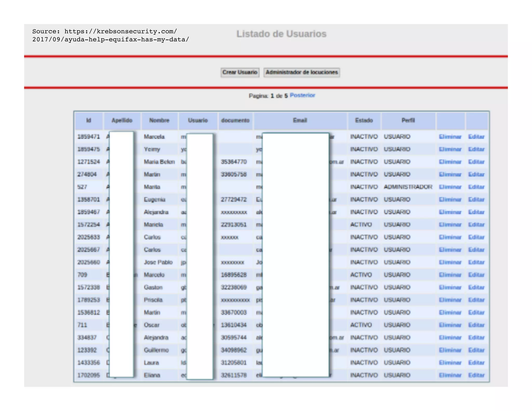Open Administrador de locuciones
Screen dimensions: 532x411
tap(302, 72)
